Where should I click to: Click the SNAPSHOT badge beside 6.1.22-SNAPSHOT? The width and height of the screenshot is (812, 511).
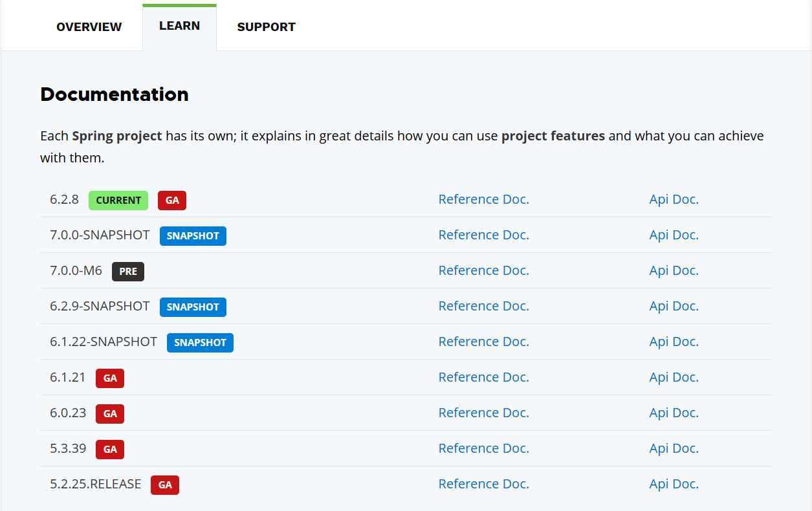point(200,343)
